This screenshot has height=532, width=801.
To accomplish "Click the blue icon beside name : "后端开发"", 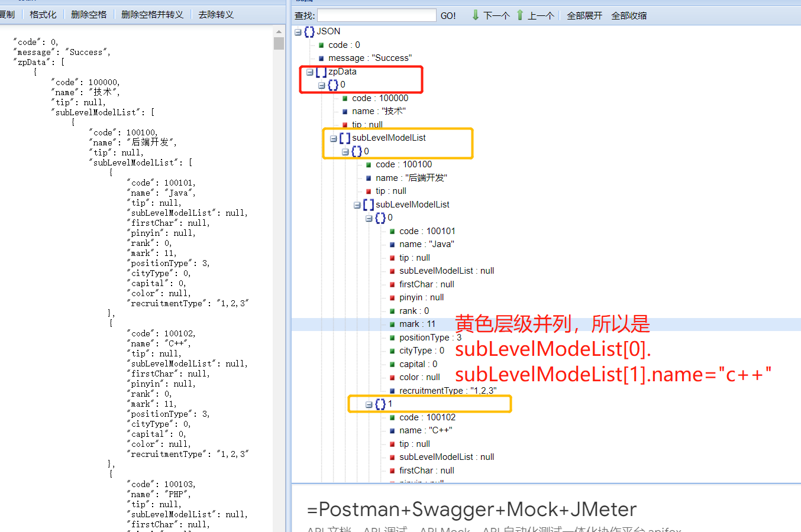I will 369,179.
